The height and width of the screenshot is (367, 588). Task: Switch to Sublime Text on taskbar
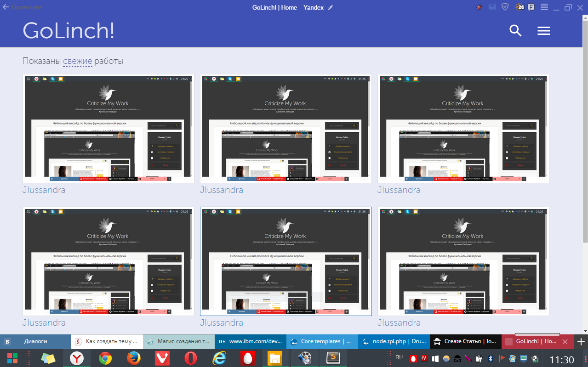(332, 358)
